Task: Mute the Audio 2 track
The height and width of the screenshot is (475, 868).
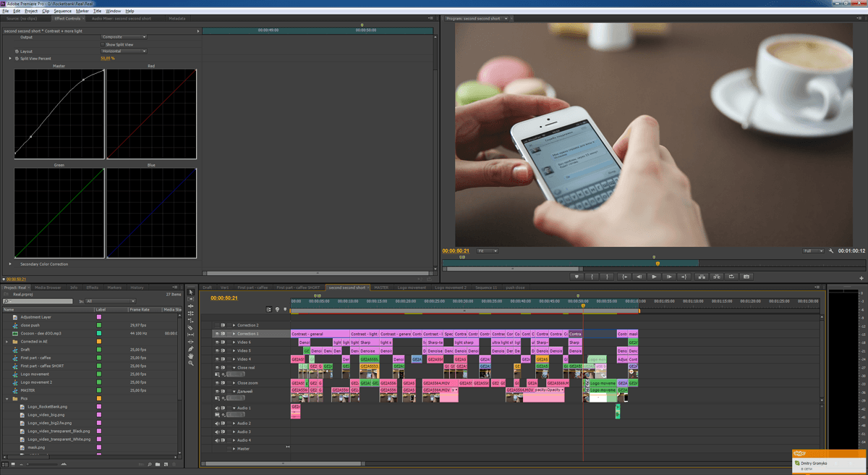Action: click(x=216, y=423)
